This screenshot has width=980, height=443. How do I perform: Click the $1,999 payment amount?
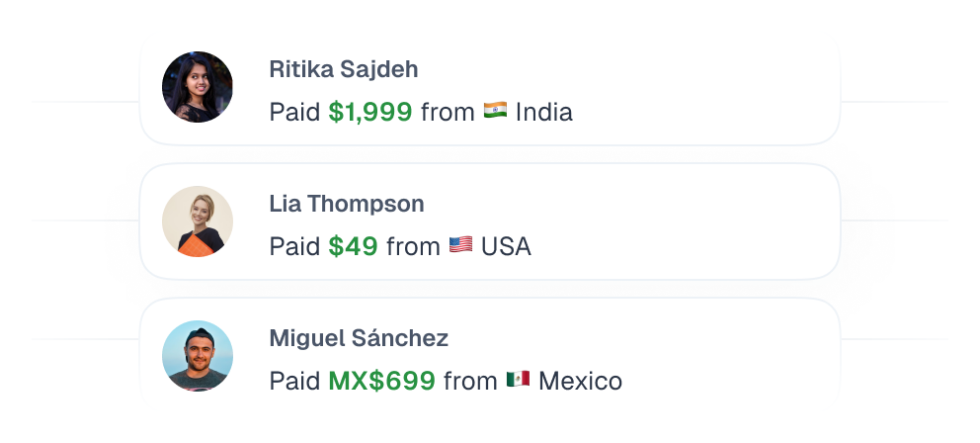click(x=370, y=113)
